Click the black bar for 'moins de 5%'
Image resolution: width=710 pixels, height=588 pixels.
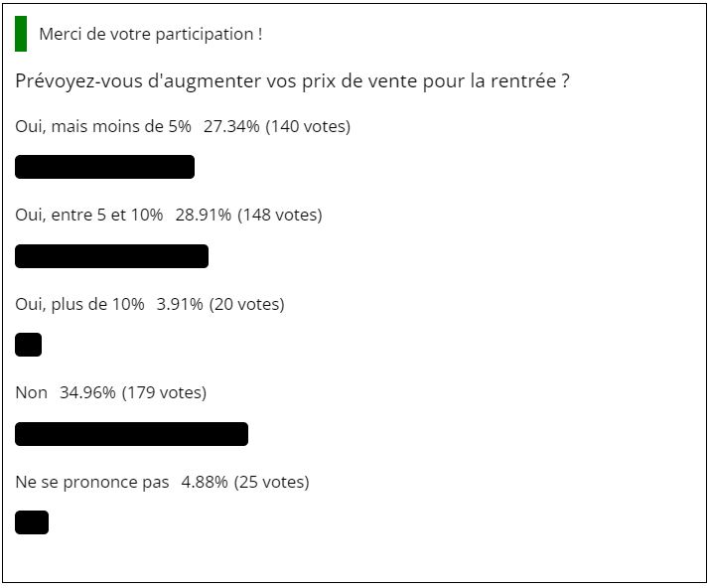(104, 167)
